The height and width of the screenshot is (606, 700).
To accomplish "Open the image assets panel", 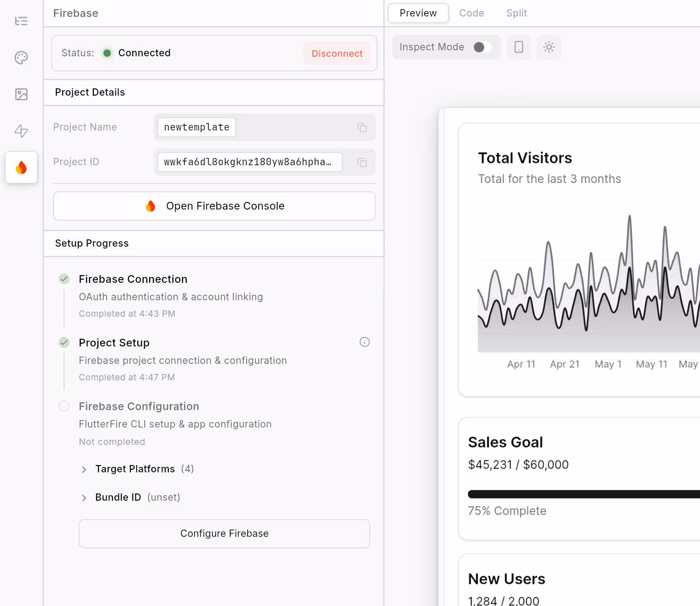I will pyautogui.click(x=21, y=94).
